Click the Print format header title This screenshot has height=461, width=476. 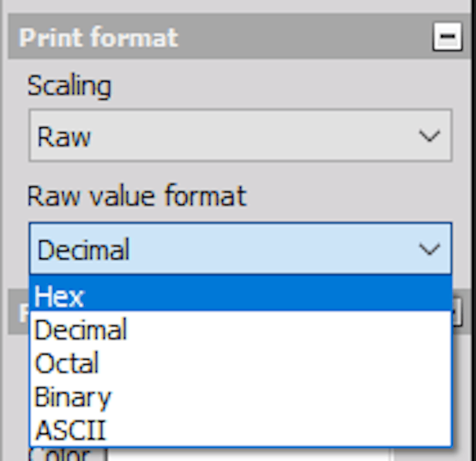[x=99, y=37]
